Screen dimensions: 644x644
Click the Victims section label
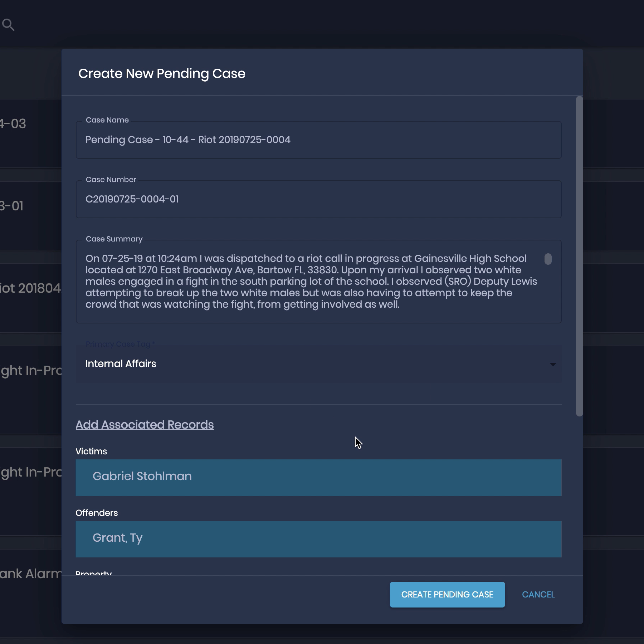(91, 452)
